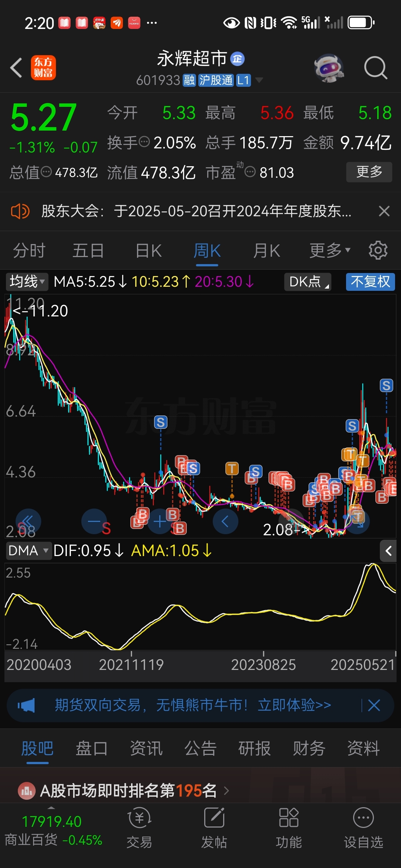Image resolution: width=401 pixels, height=868 pixels.
Task: Collapse the indicator side panel arrow
Action: [x=388, y=551]
